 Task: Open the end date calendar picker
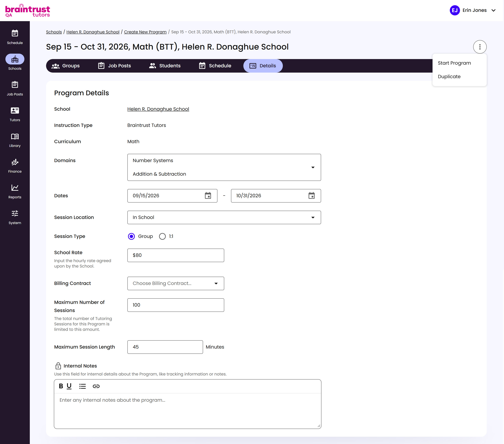pos(311,196)
